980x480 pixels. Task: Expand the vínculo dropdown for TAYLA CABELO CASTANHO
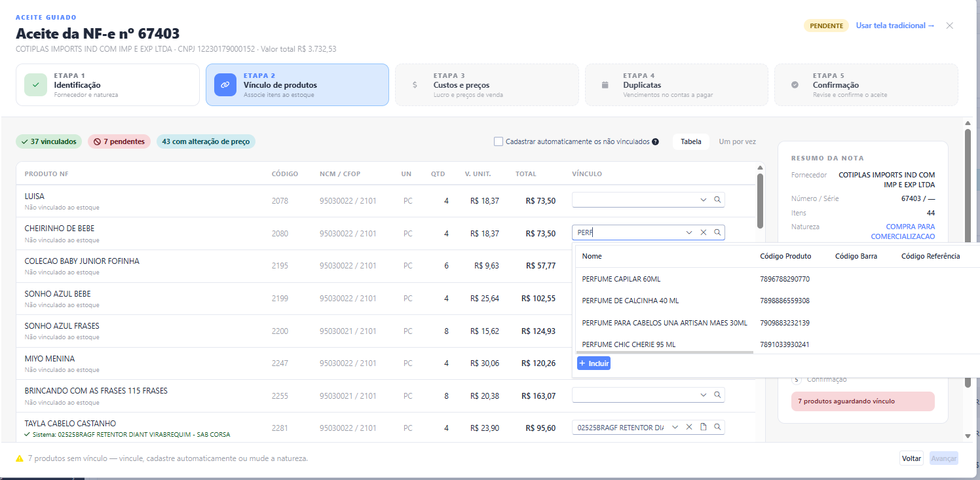pyautogui.click(x=675, y=427)
